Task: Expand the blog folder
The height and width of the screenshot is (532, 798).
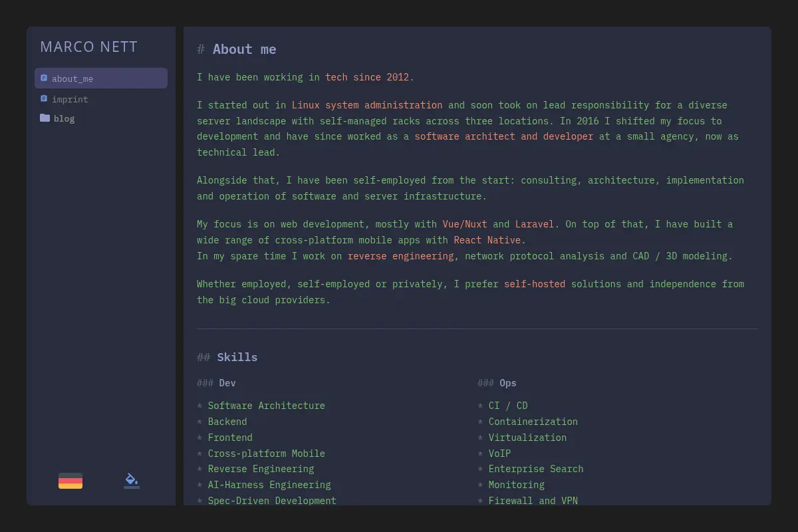Action: pyautogui.click(x=64, y=118)
